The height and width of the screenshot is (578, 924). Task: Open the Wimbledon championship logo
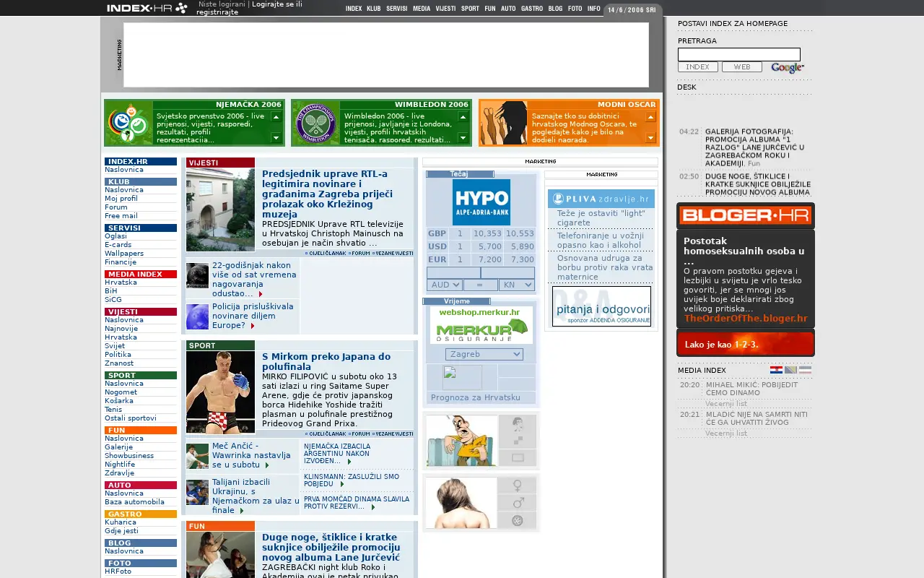(316, 124)
